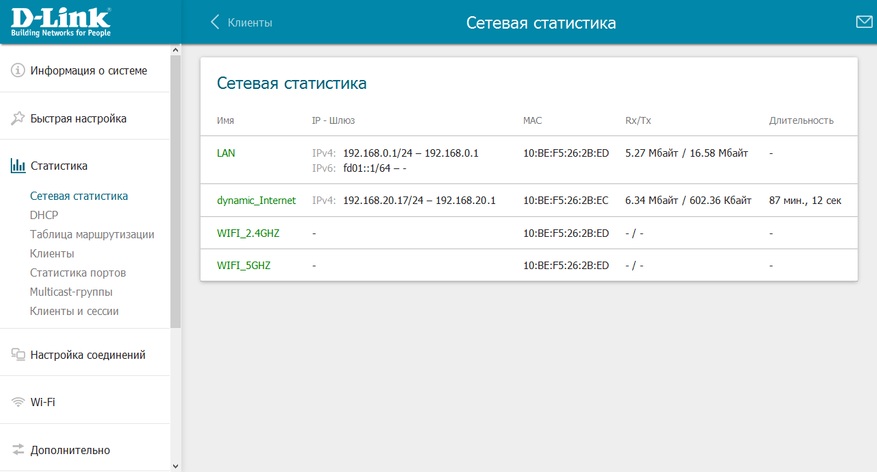This screenshot has width=877, height=472.
Task: Click the statistics bar chart icon
Action: pos(18,166)
